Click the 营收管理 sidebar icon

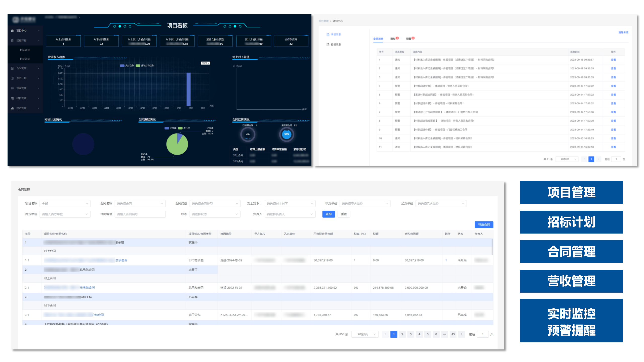click(12, 88)
